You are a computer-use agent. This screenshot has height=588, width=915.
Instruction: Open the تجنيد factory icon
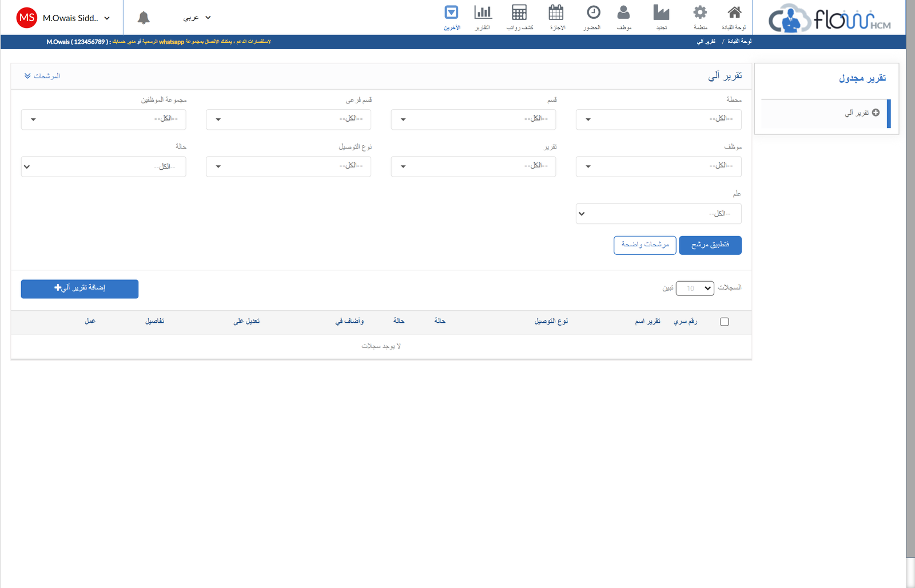(661, 13)
